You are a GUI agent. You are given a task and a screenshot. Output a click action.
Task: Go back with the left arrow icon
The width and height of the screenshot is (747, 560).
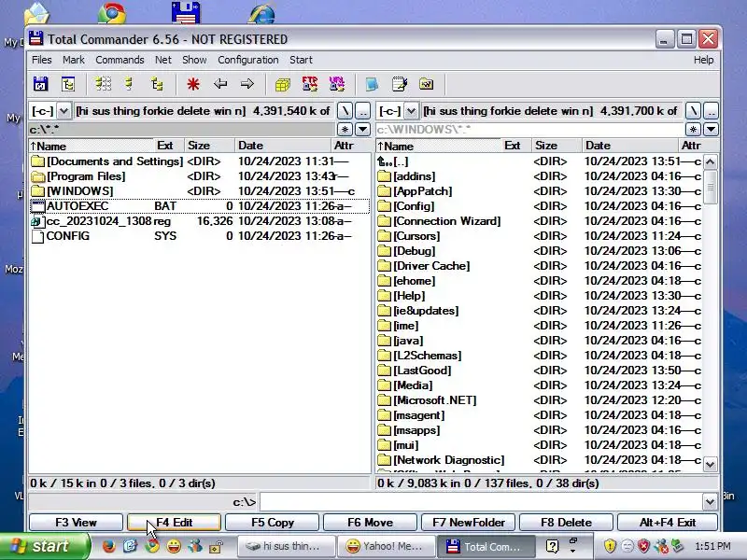pos(220,84)
